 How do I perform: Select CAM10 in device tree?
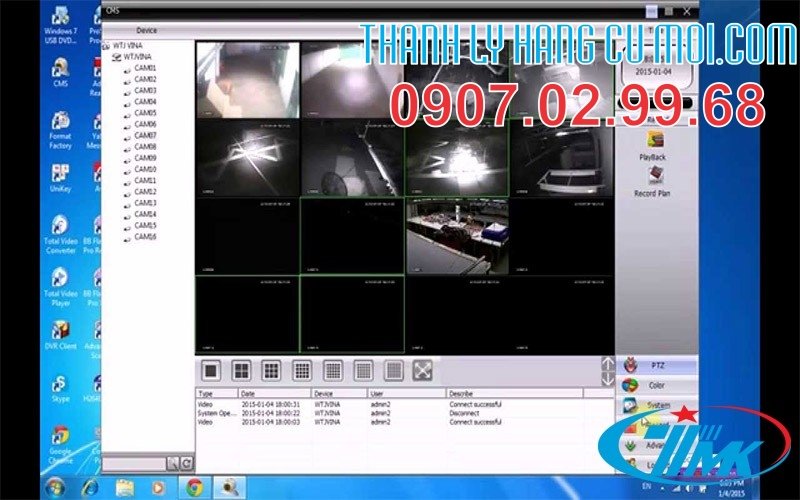[x=145, y=169]
